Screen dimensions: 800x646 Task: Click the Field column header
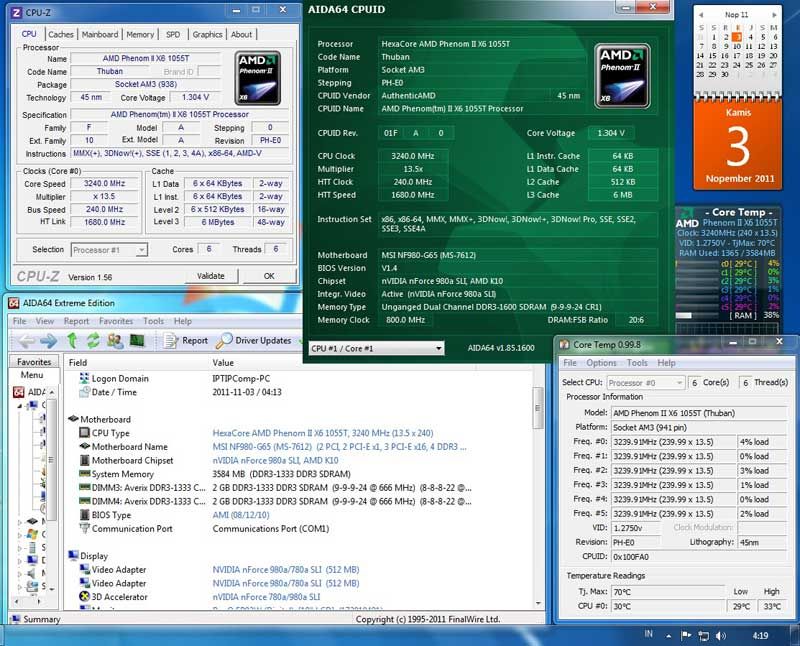(x=78, y=362)
